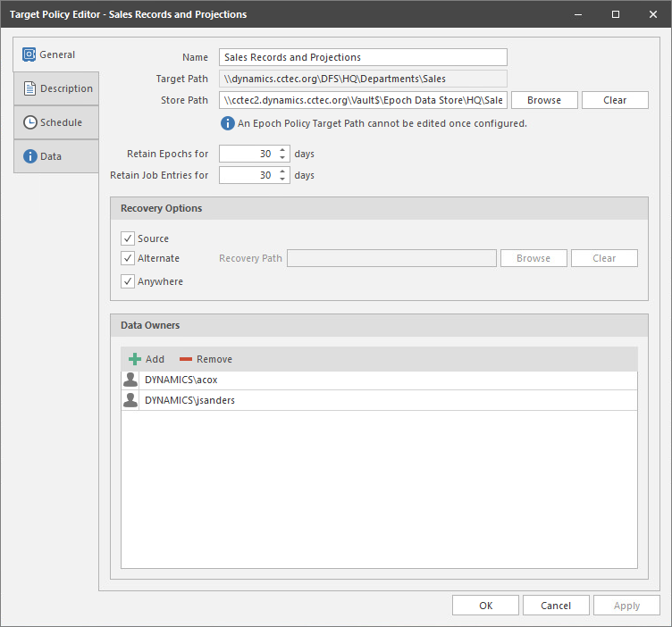Screen dimensions: 672x627
Task: Click the green plus Add icon
Action: pos(135,359)
